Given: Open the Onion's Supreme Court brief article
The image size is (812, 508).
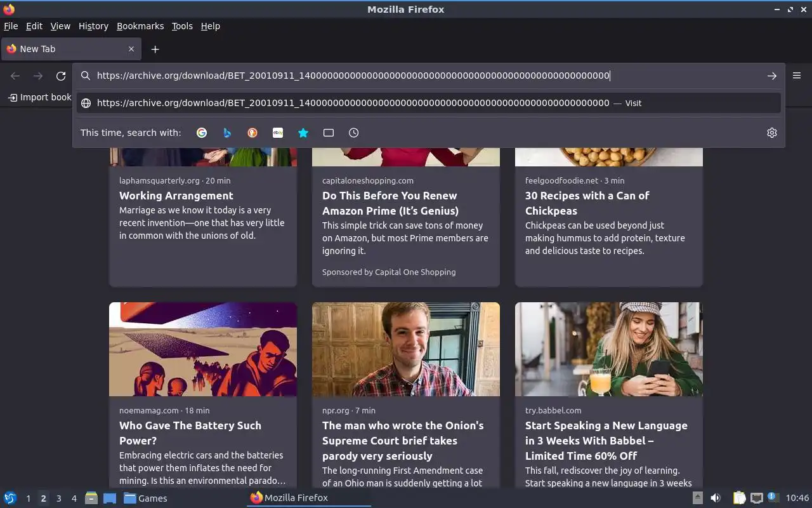Looking at the screenshot, I should (403, 441).
